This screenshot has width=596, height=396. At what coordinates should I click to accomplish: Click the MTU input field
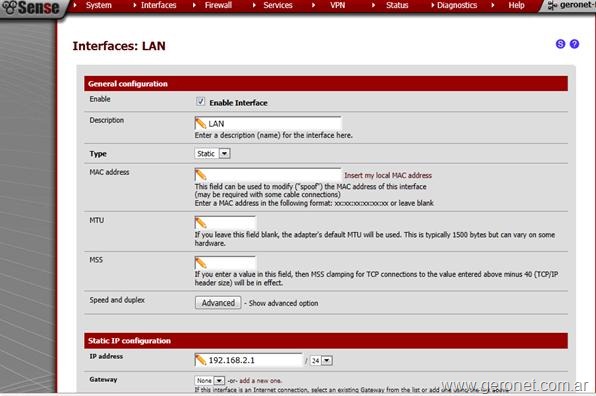coord(225,222)
